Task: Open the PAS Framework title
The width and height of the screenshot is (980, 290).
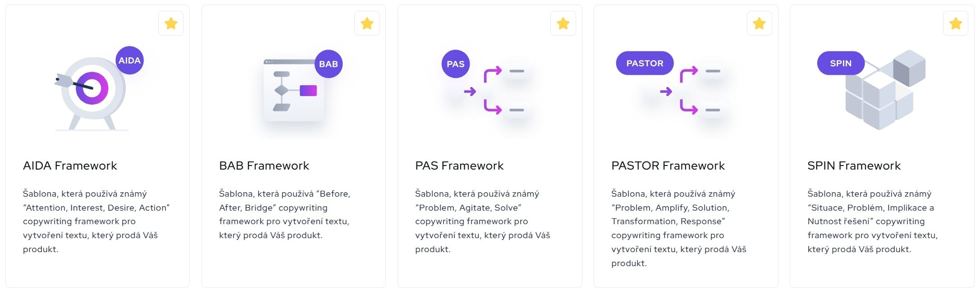Action: click(459, 166)
